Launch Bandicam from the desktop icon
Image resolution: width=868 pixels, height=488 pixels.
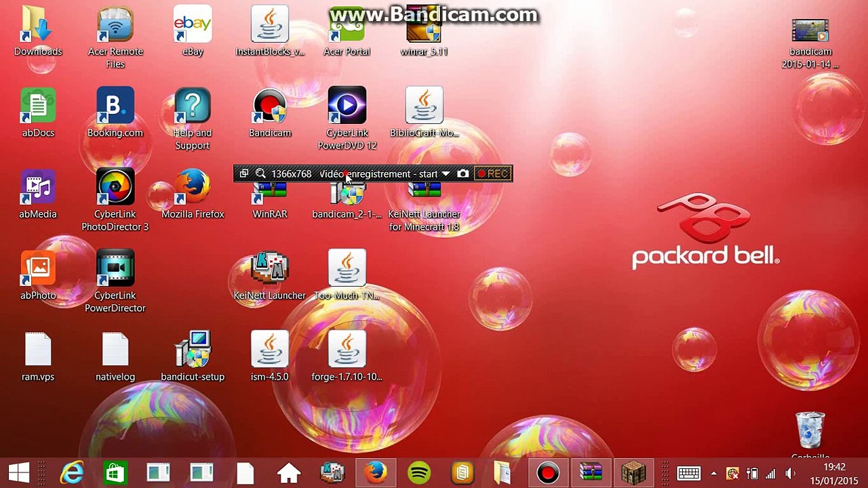(270, 113)
